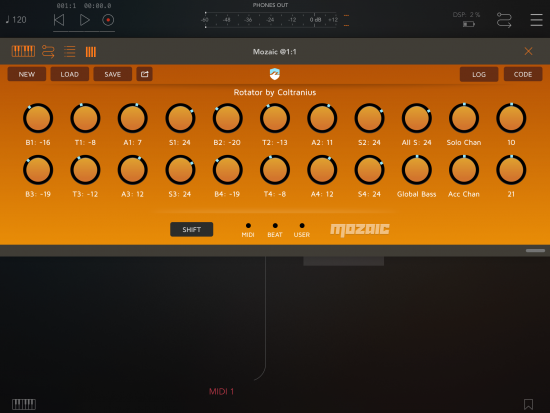The height and width of the screenshot is (413, 550).
Task: Adjust the knob labeled 21
Action: (x=511, y=170)
